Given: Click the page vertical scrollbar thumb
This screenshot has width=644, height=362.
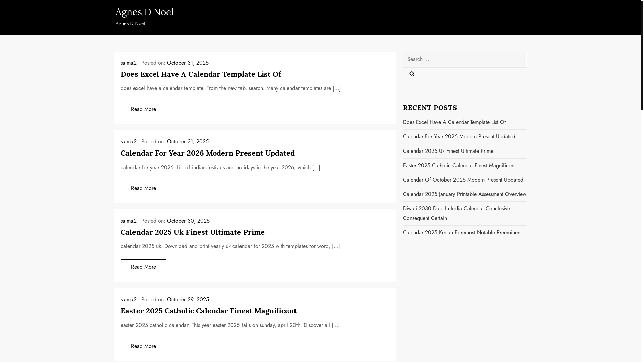Looking at the screenshot, I should 642,55.
